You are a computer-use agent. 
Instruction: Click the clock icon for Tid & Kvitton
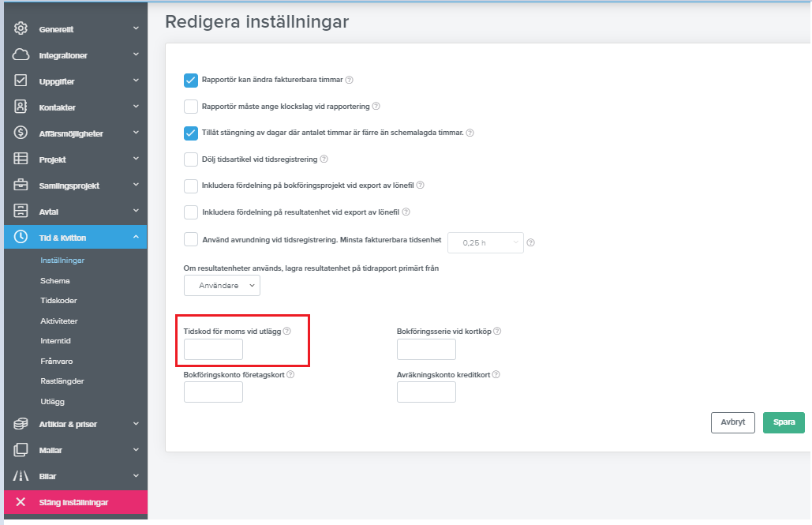(21, 237)
